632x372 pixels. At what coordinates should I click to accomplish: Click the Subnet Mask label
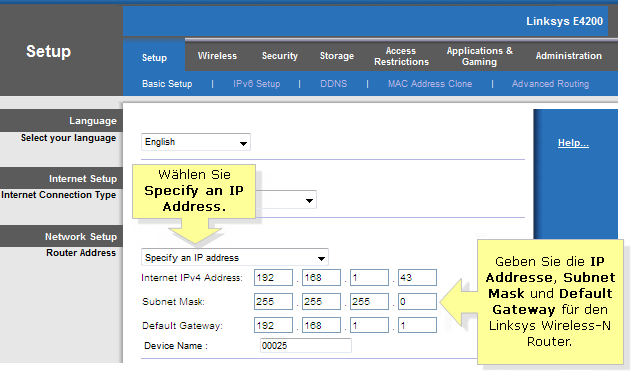173,302
